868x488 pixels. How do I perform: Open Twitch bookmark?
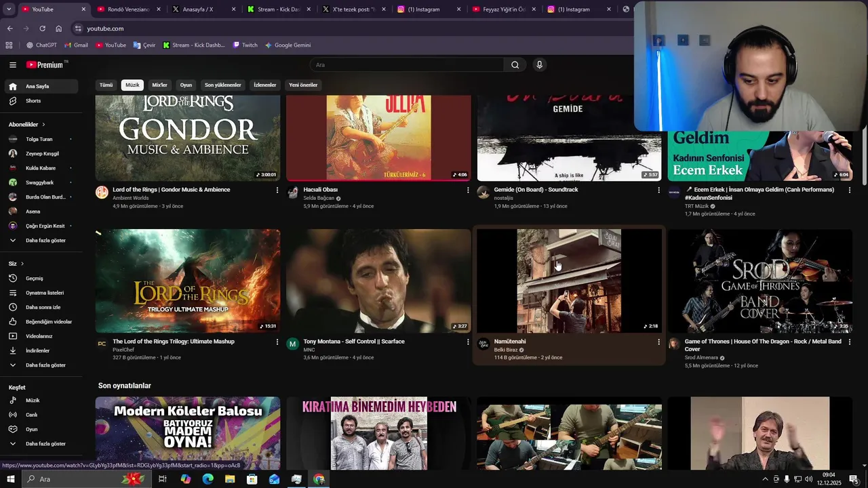tap(245, 45)
